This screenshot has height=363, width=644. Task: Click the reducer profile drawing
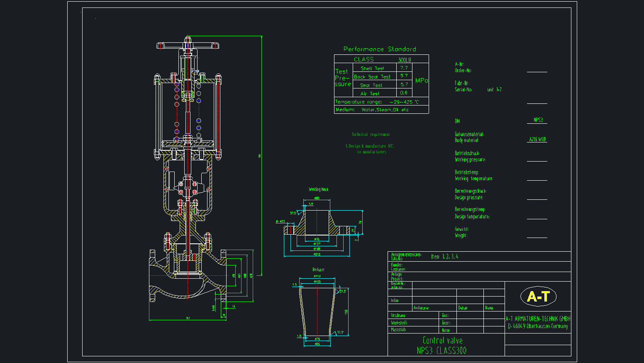[x=317, y=311]
